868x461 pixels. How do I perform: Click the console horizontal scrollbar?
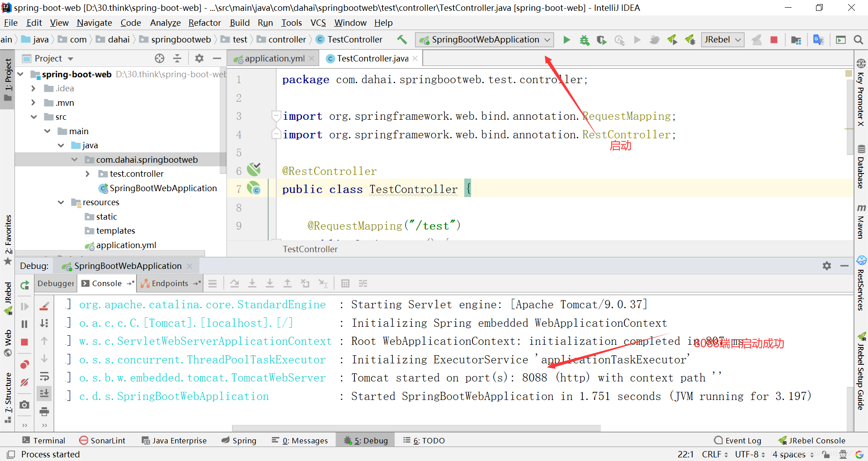click(x=416, y=428)
